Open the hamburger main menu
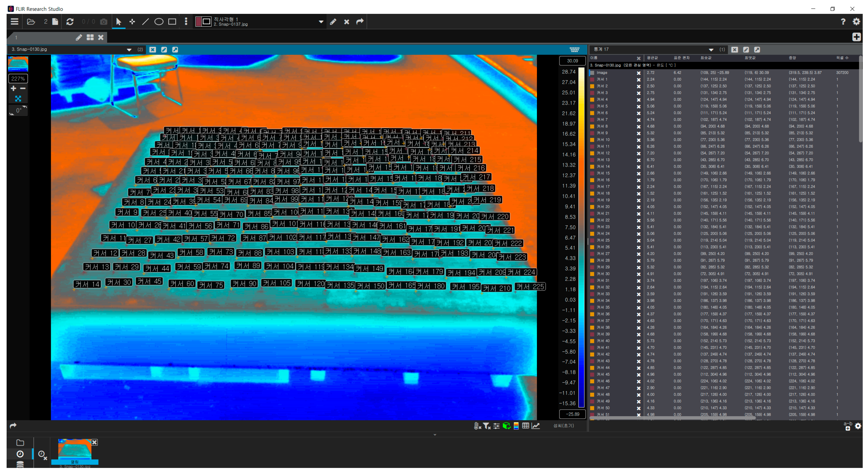 pos(15,22)
